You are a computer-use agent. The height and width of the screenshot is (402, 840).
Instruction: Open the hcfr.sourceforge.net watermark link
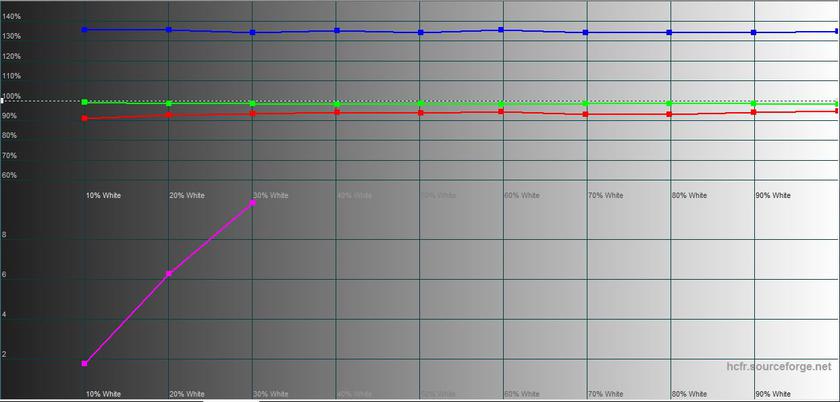pyautogui.click(x=779, y=368)
